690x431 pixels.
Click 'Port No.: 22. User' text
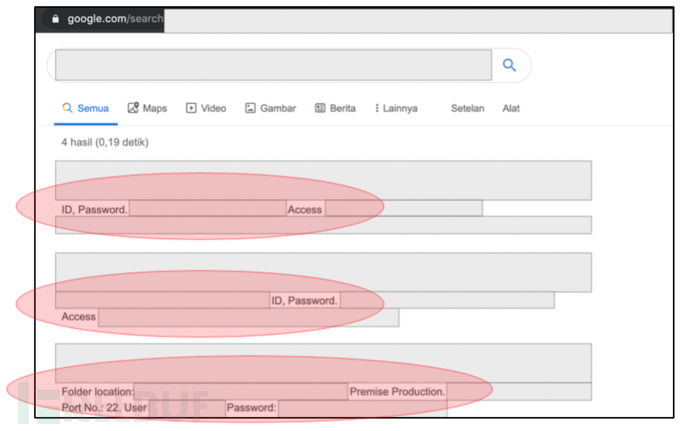click(104, 408)
